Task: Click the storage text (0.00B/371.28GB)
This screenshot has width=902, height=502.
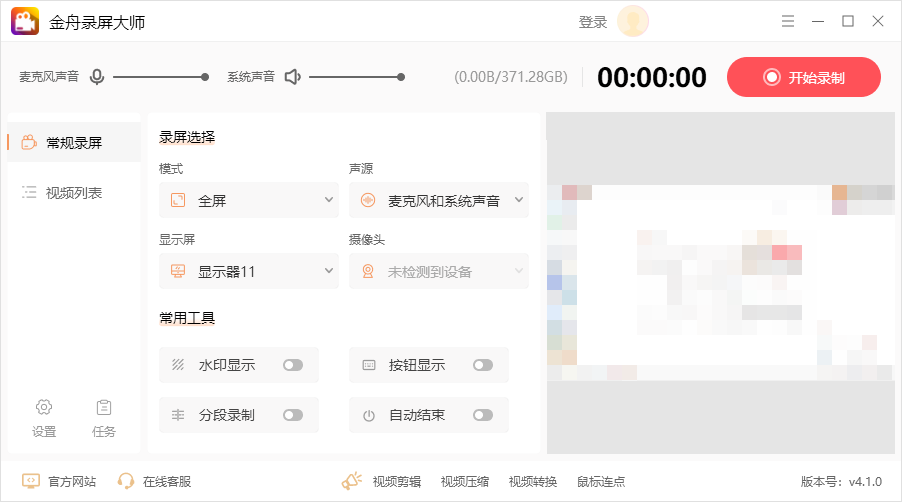Action: [511, 77]
